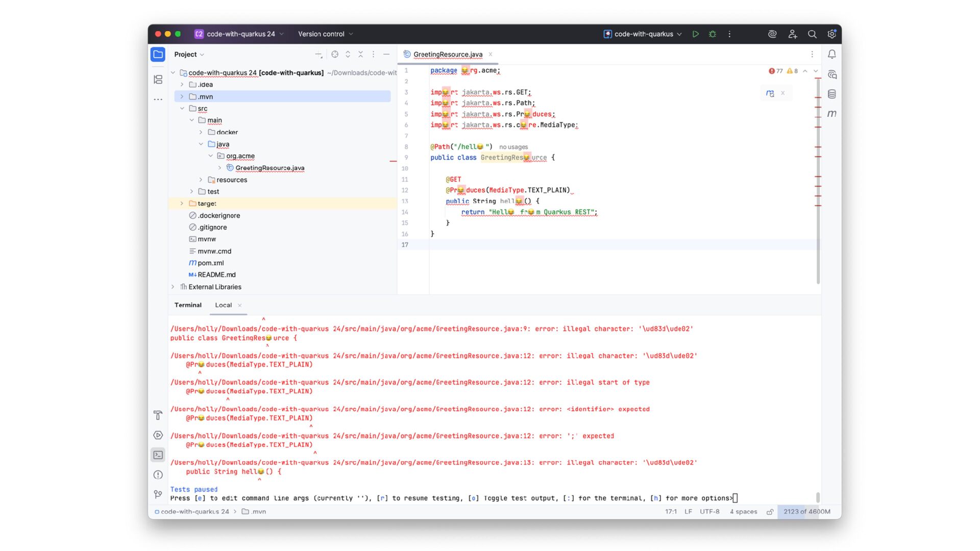Open the Database tool window
980x551 pixels.
click(832, 94)
